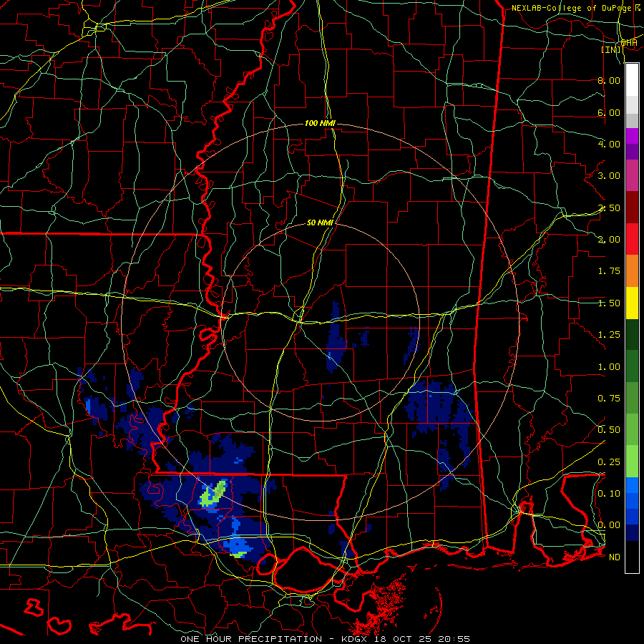Image resolution: width=644 pixels, height=644 pixels.
Task: Select the 6.00 legend value
Action: pos(609,112)
